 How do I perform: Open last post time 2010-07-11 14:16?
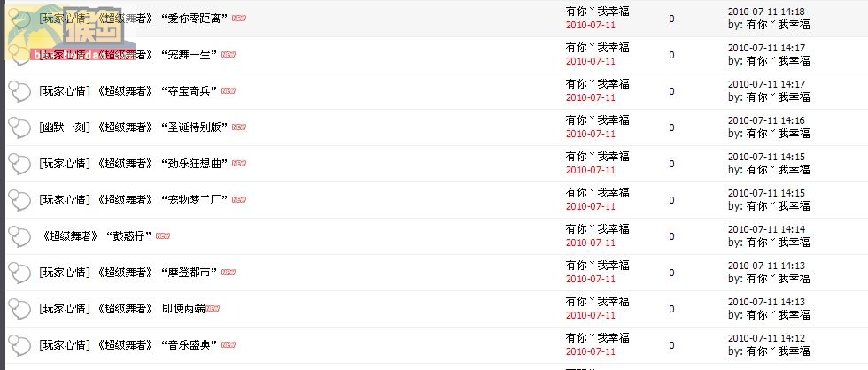coord(766,120)
